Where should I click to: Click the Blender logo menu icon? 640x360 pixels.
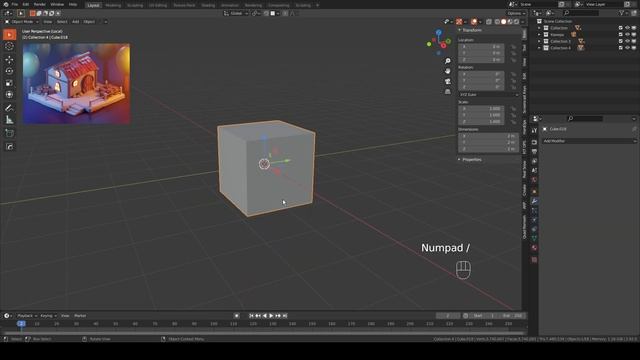[x=6, y=4]
